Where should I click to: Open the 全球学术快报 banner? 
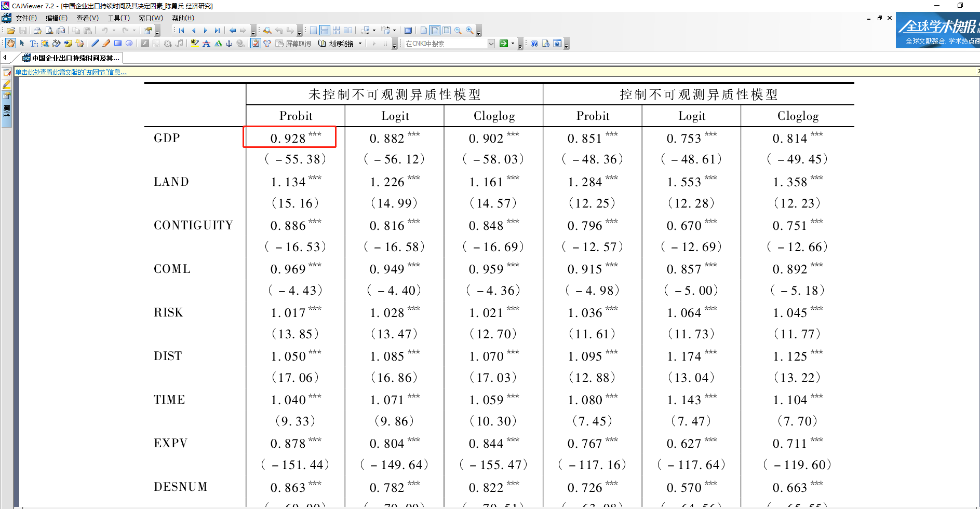click(938, 30)
